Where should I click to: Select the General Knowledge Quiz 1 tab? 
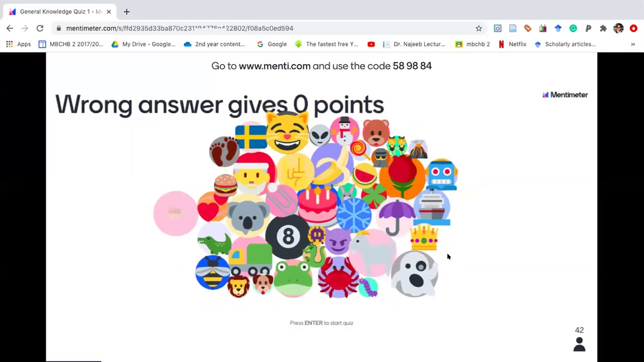(59, 12)
